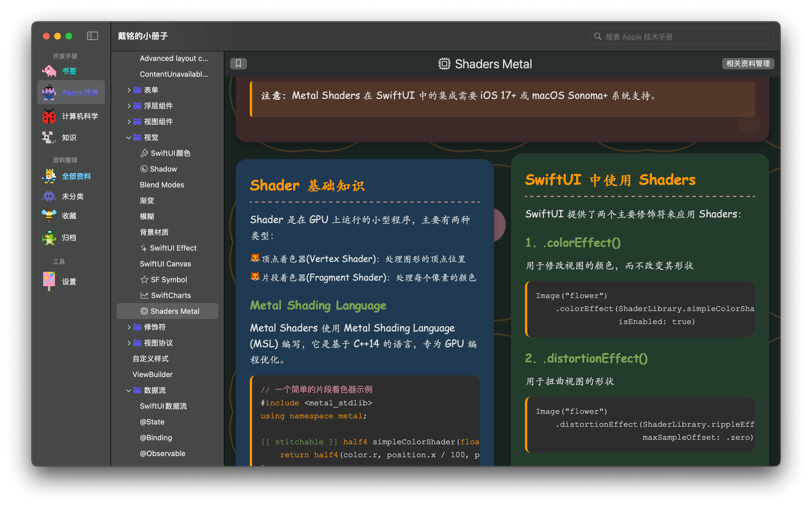This screenshot has width=812, height=508.
Task: Open the Apple技术 section icon
Action: coord(49,92)
